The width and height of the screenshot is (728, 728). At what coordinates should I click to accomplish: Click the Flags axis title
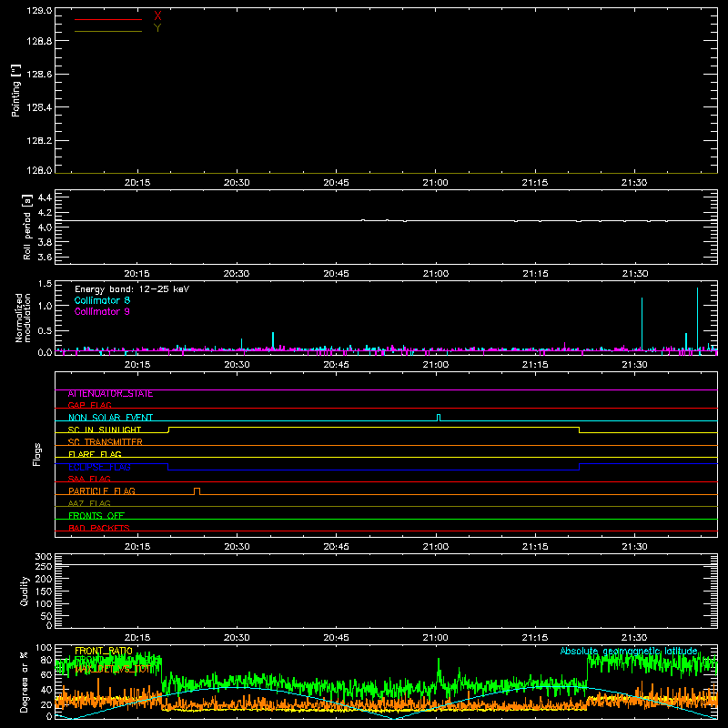[x=37, y=454]
